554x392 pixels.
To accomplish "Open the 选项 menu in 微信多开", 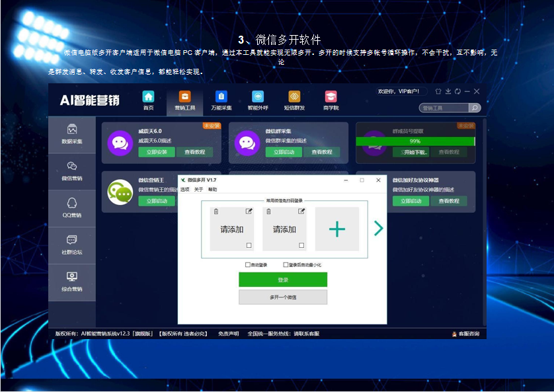I will 185,189.
